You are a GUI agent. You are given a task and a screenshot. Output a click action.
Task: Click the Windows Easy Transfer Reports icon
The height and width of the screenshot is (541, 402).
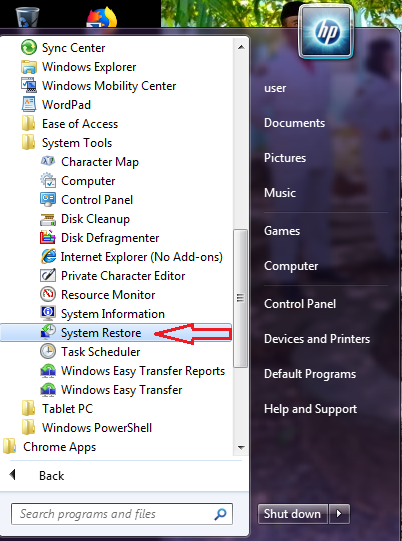48,371
